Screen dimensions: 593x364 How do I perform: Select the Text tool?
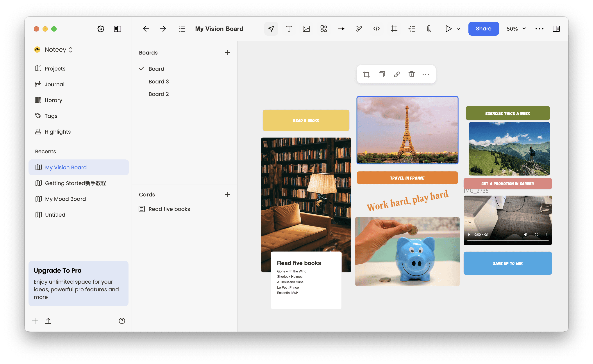click(289, 29)
